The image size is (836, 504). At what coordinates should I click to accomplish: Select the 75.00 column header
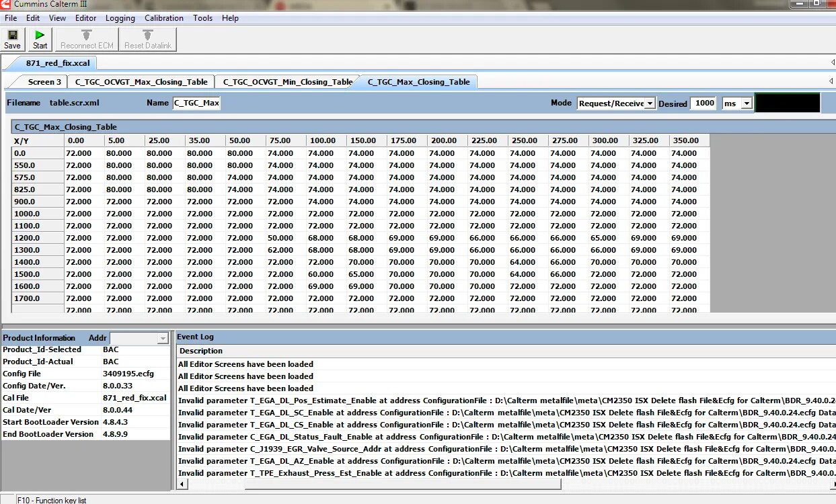(286, 140)
